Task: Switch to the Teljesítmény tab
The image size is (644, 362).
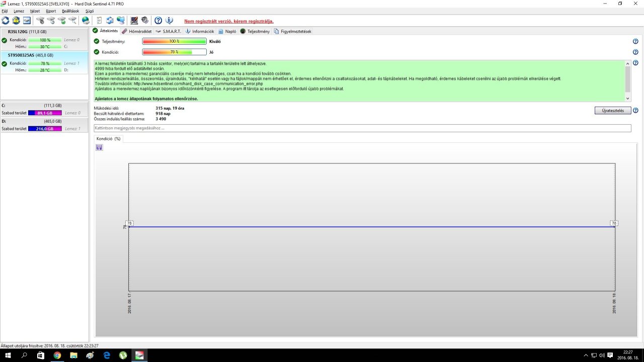Action: 255,31
